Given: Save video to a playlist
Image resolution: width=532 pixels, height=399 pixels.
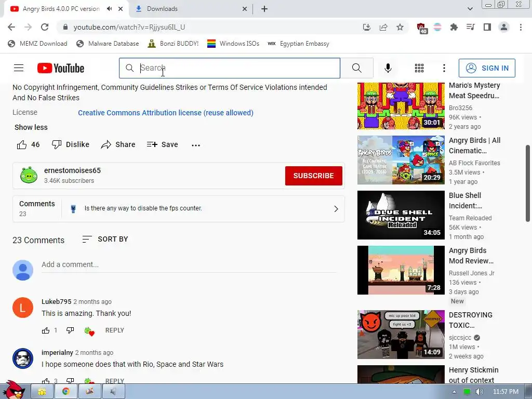Looking at the screenshot, I should tap(162, 144).
